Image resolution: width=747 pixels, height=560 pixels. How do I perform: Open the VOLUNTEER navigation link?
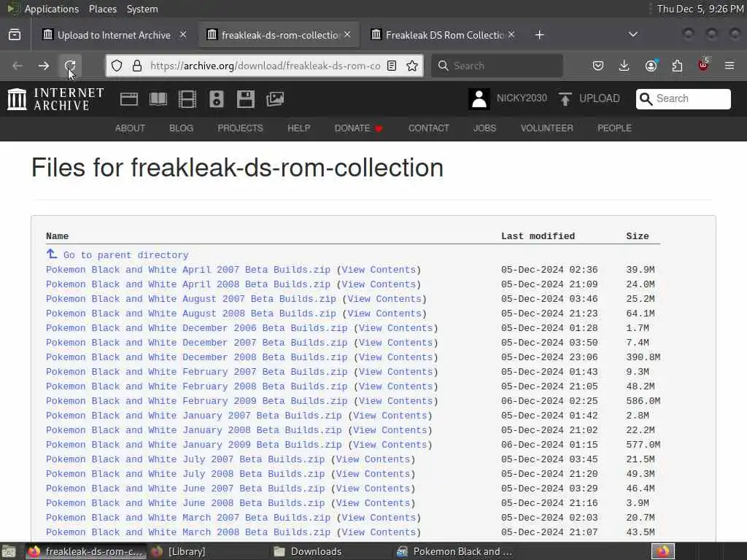(547, 128)
